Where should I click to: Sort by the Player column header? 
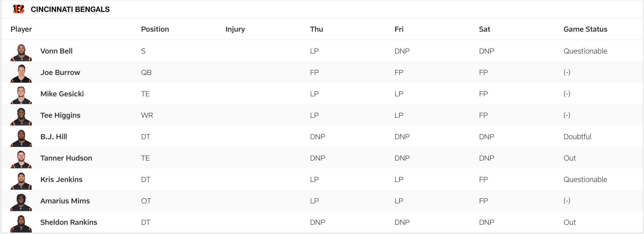click(x=21, y=29)
